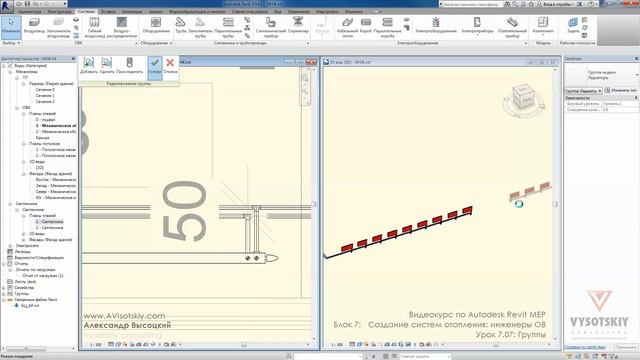Choose the Короб (Conduit) tool
Screen dimensions: 640x360
click(x=366, y=25)
